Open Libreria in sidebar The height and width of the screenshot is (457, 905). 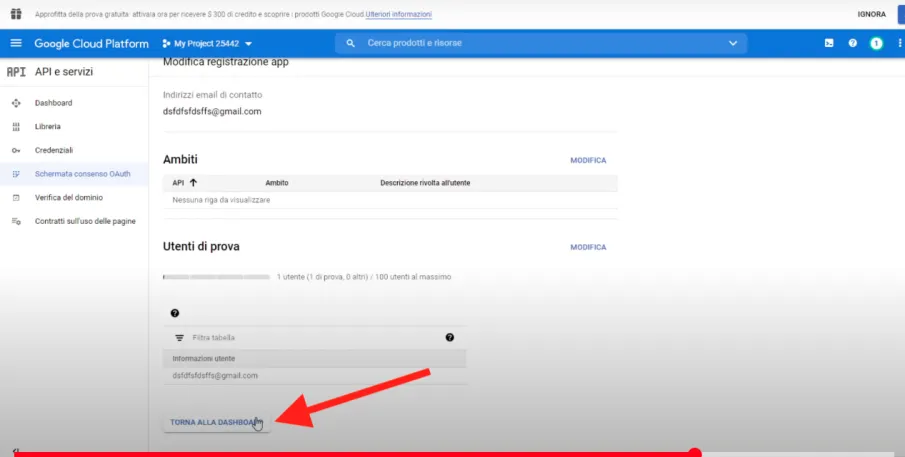tap(47, 126)
